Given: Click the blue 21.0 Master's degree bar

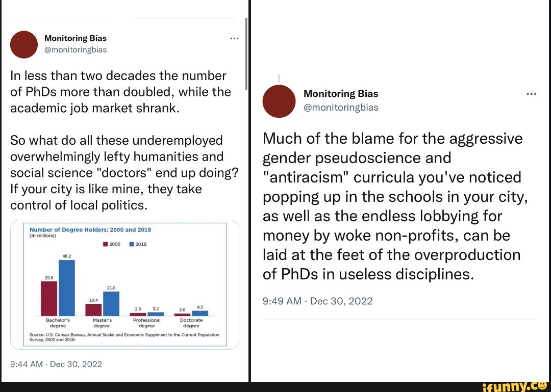Looking at the screenshot, I should (x=111, y=303).
